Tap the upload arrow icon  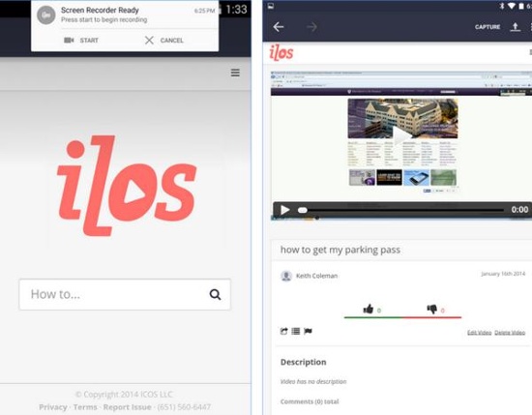[x=515, y=27]
